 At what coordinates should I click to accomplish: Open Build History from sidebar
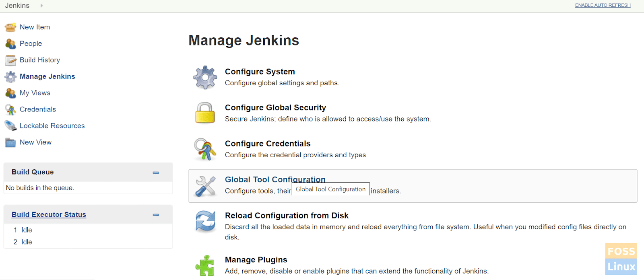tap(40, 60)
